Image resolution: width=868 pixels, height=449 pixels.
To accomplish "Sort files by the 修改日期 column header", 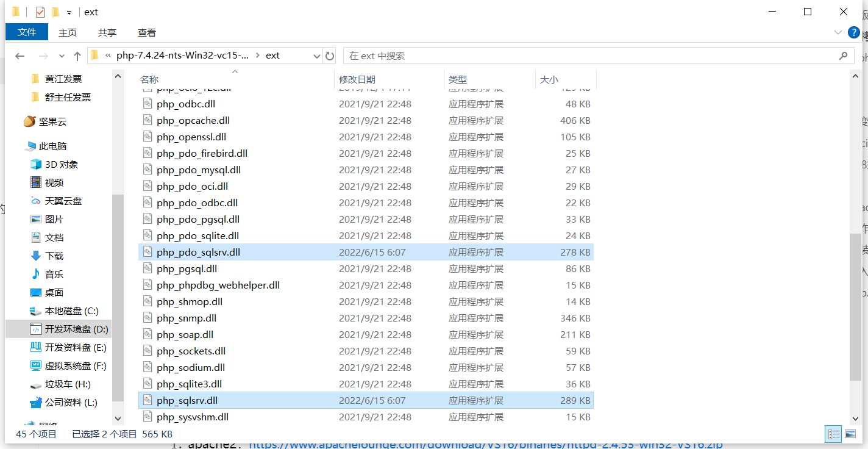I will point(357,80).
